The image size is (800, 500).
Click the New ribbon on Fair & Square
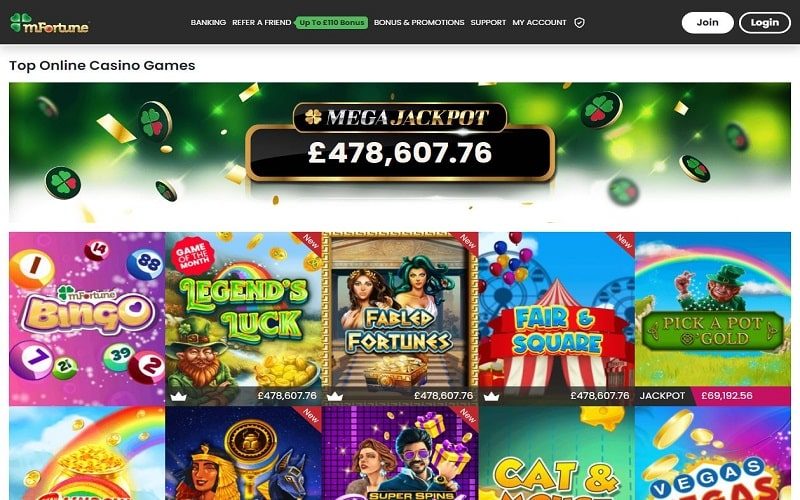[x=622, y=241]
